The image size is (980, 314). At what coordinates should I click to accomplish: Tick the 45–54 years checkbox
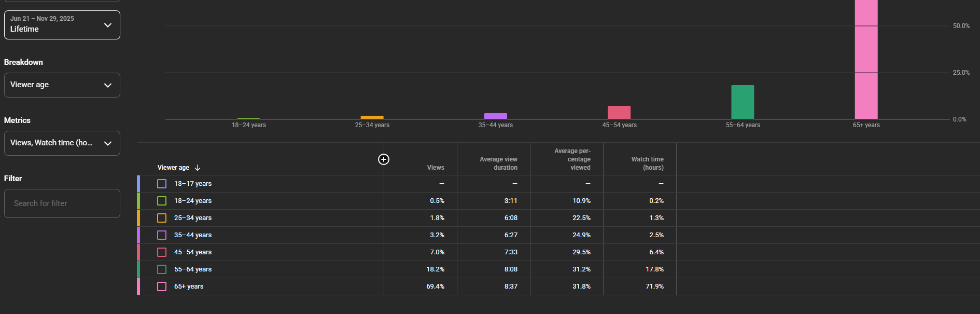coord(162,252)
